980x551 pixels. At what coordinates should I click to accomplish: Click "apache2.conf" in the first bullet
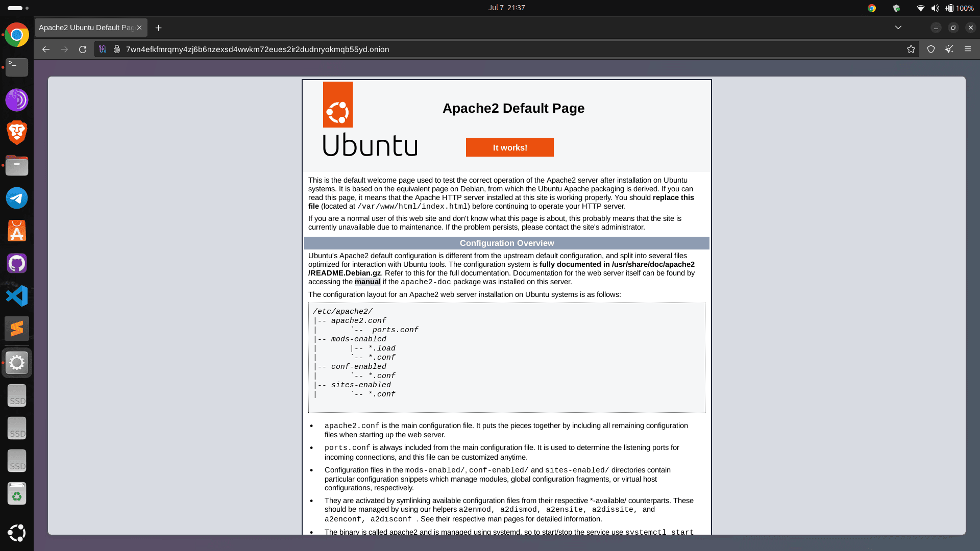352,426
